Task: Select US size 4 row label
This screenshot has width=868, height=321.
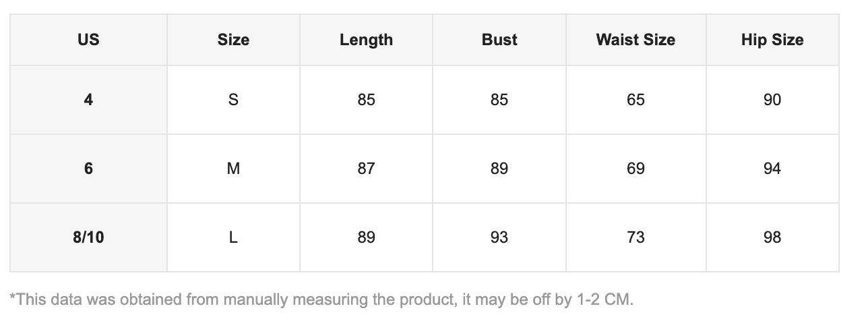Action: (x=88, y=100)
